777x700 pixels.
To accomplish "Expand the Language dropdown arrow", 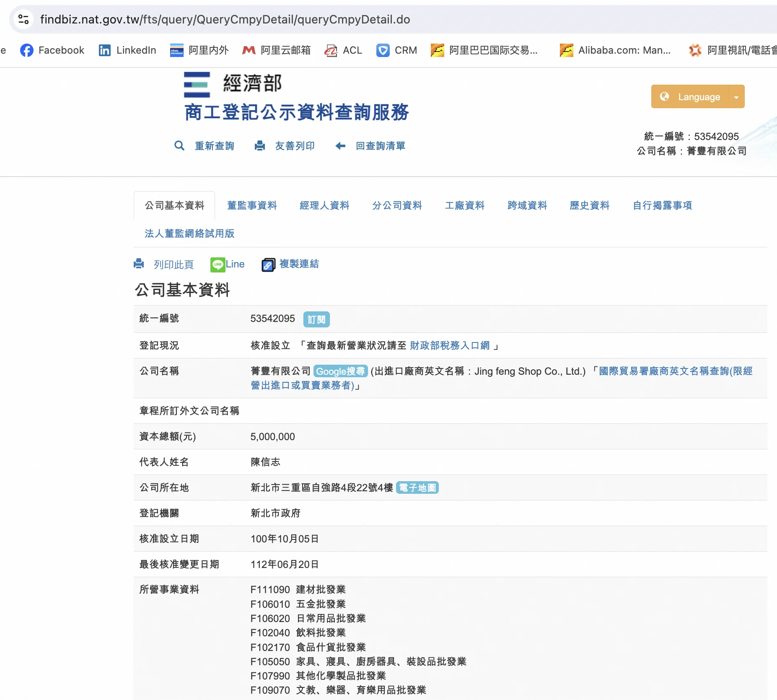I will (736, 97).
